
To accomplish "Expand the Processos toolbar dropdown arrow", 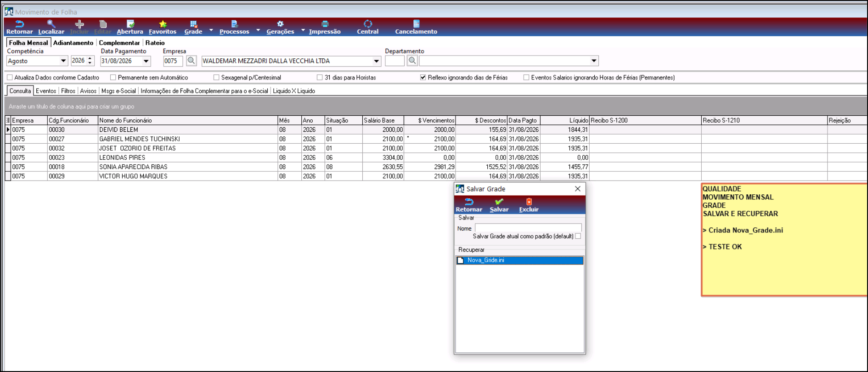I will [258, 30].
